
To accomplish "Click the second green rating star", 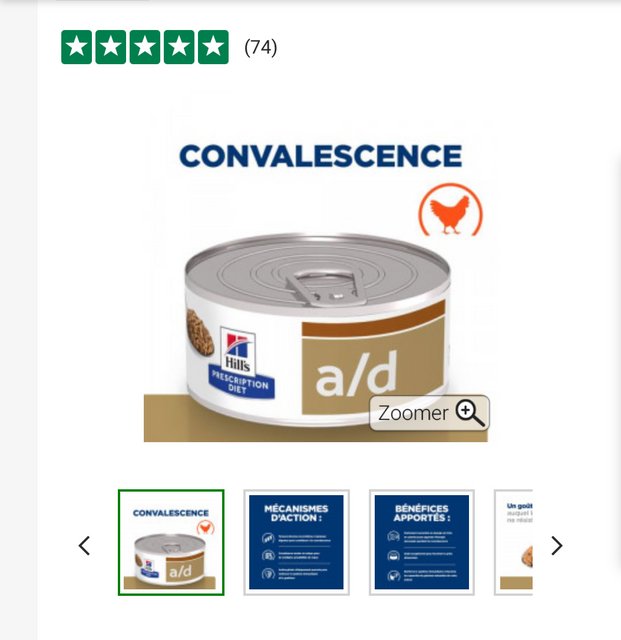I will (x=111, y=47).
